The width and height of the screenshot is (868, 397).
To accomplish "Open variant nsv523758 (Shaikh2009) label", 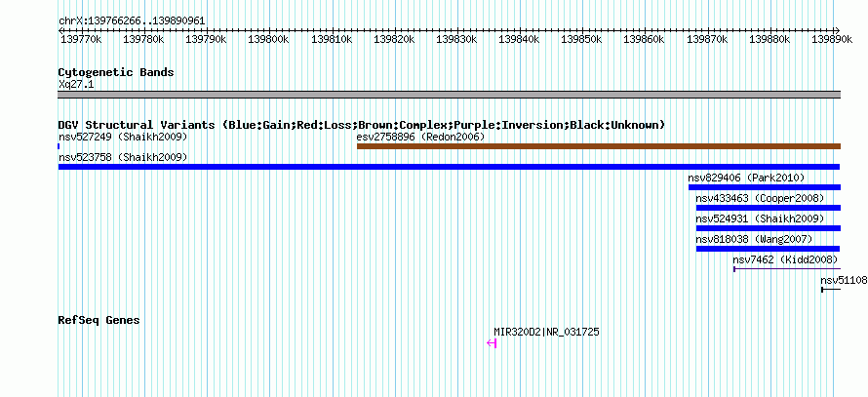I will (x=123, y=157).
